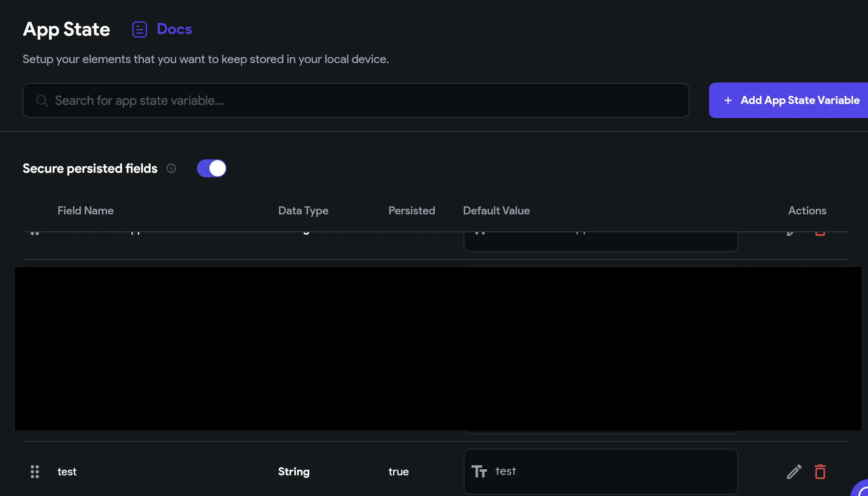868x496 pixels.
Task: Click the test field name cell
Action: pyautogui.click(x=67, y=472)
